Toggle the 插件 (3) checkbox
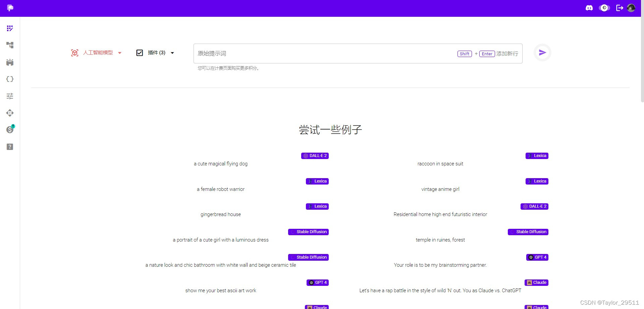 [x=140, y=53]
